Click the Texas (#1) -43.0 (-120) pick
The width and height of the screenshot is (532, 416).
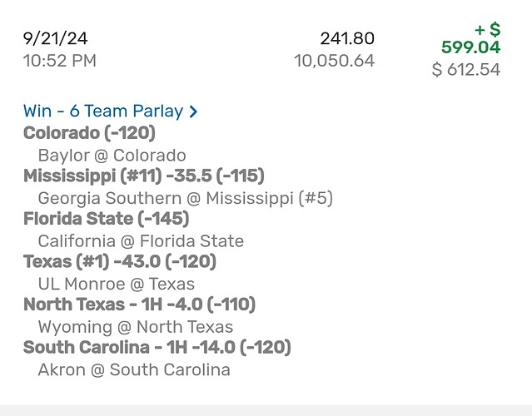120,262
